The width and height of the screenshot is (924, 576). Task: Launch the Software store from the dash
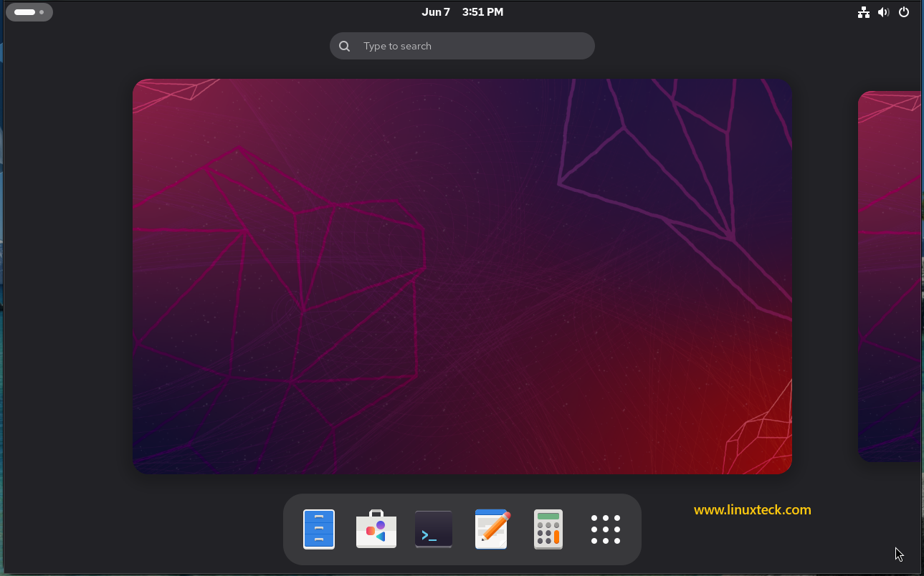(376, 529)
